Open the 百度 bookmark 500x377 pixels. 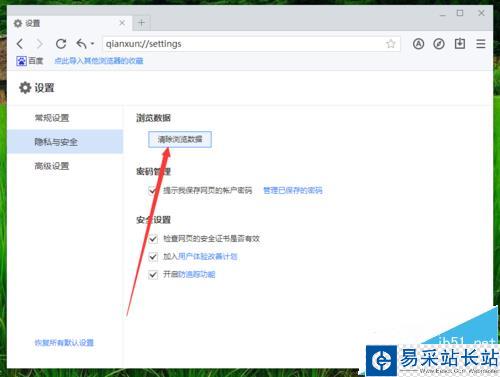pyautogui.click(x=30, y=61)
